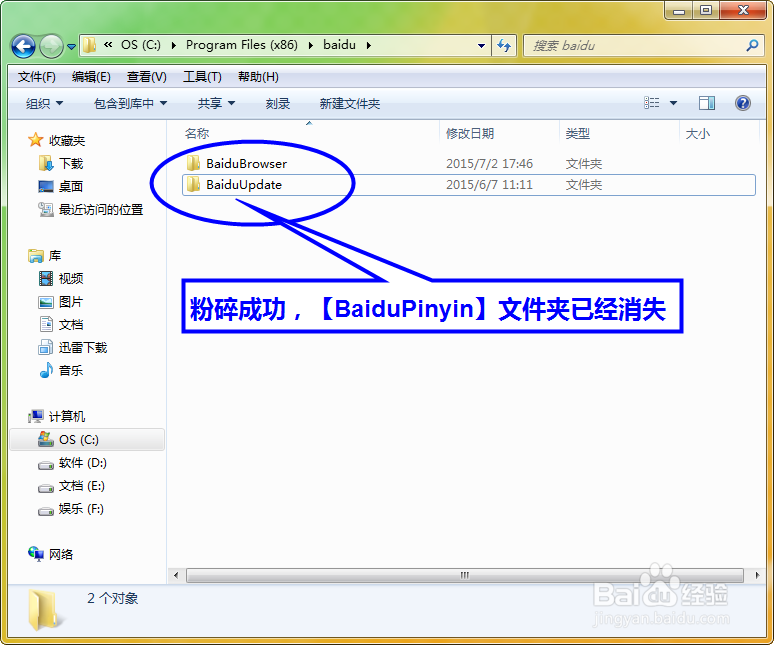Open help with the question mark icon

(742, 103)
